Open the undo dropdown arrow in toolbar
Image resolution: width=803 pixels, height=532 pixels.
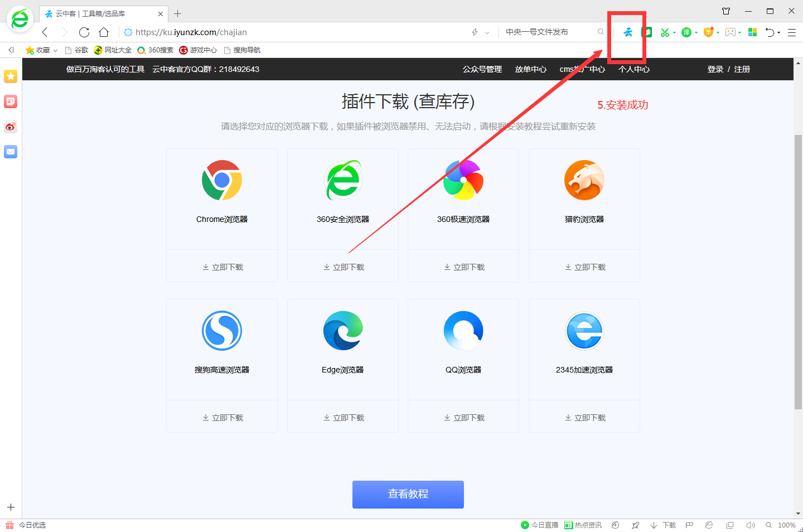point(778,32)
